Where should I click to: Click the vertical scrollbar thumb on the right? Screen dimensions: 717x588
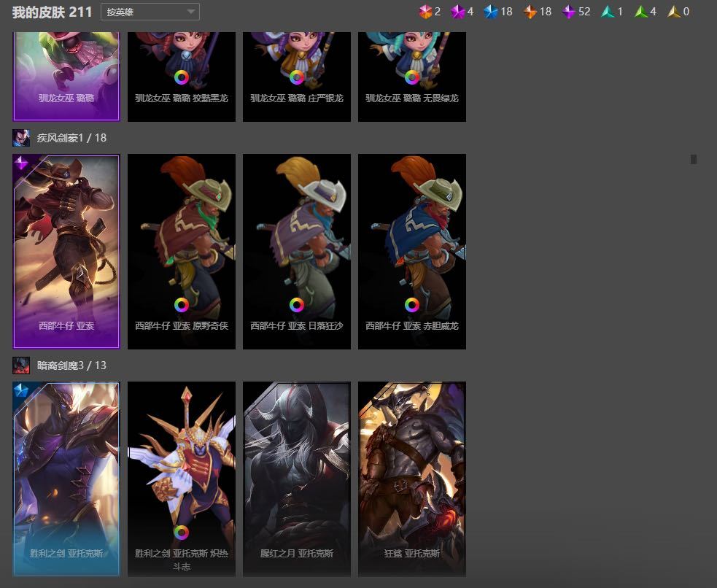(694, 159)
